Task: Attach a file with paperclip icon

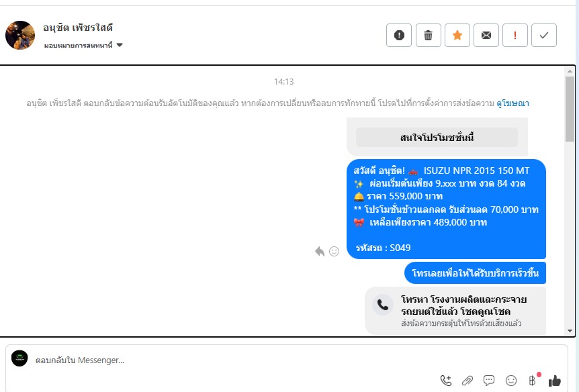Action: pyautogui.click(x=467, y=380)
